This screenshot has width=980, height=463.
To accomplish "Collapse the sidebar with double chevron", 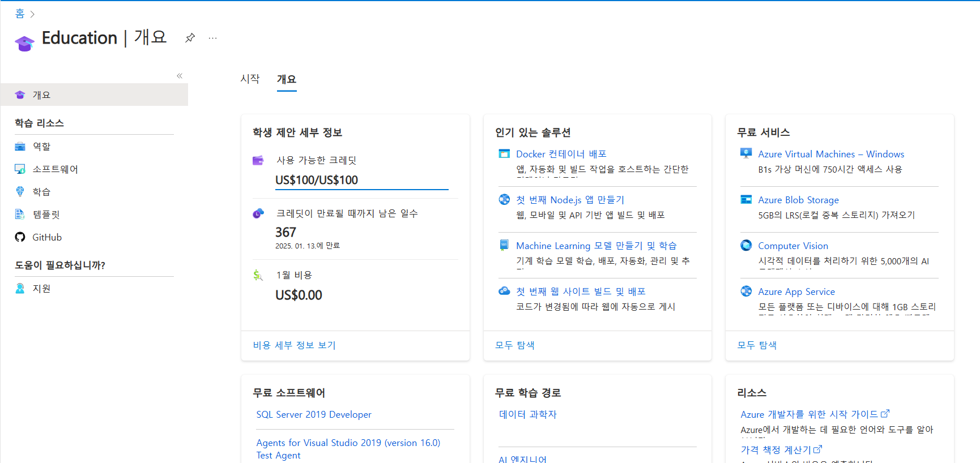I will click(180, 76).
